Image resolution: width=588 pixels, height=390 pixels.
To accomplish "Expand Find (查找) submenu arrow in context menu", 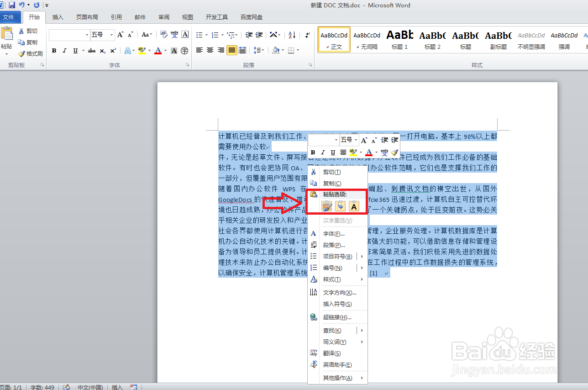I will [362, 330].
